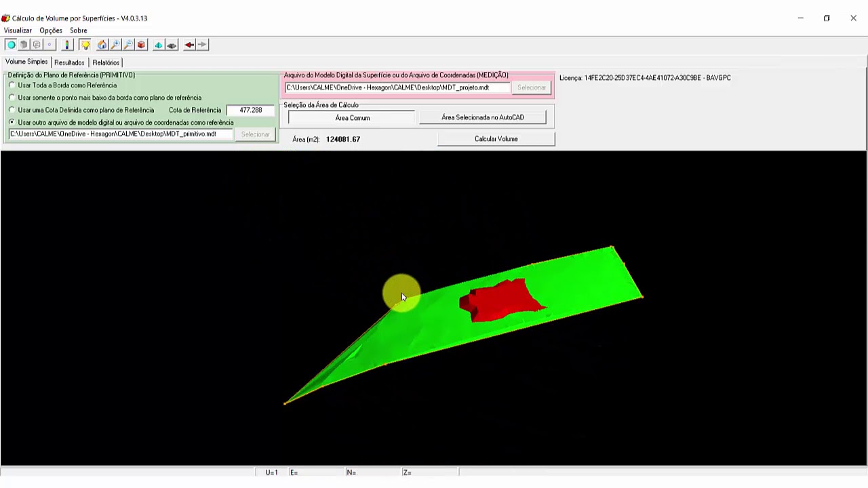Click the 'Área (m2):' label
868x488 pixels.
tap(306, 139)
